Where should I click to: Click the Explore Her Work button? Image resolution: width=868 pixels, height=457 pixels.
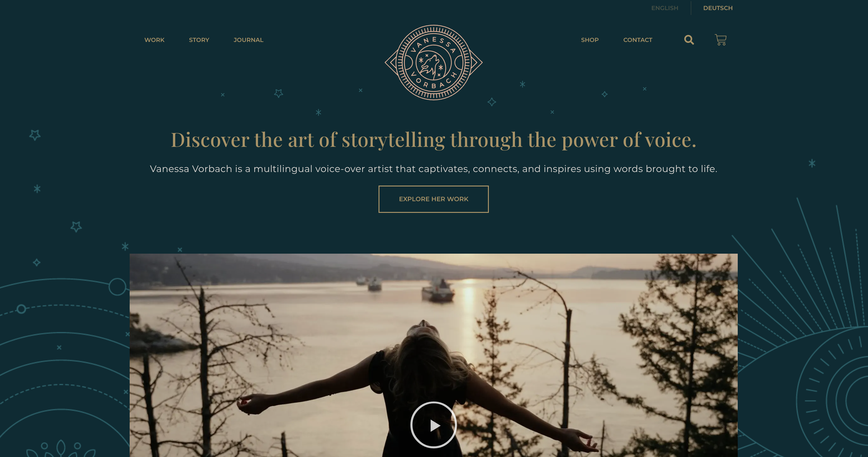tap(433, 199)
